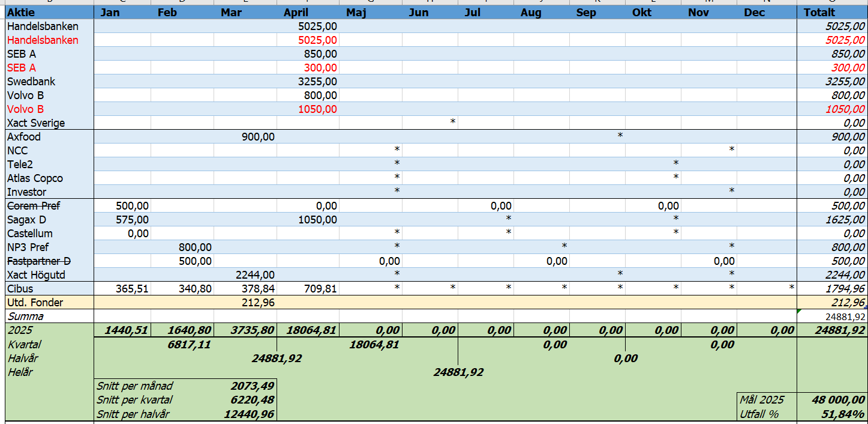
Task: Click the red Volvo B label
Action: pos(25,109)
